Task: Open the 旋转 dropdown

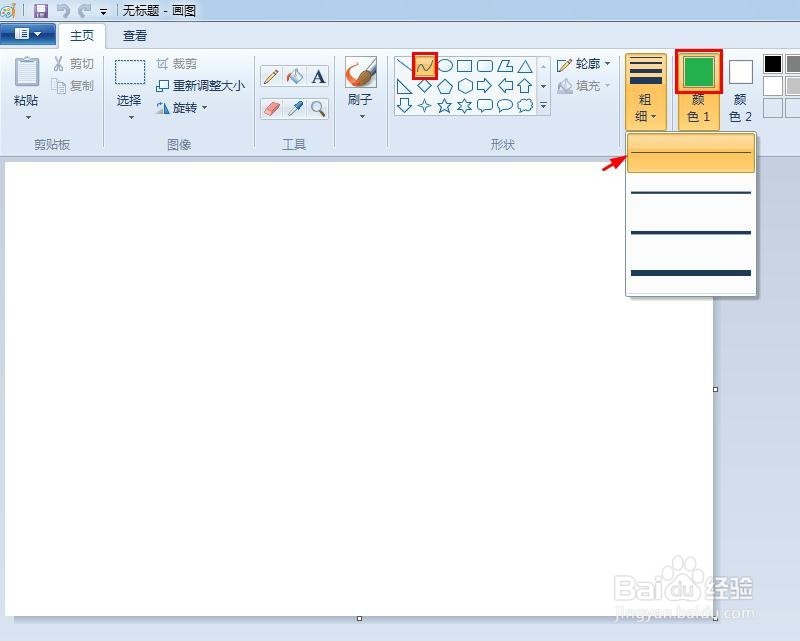Action: pyautogui.click(x=182, y=108)
